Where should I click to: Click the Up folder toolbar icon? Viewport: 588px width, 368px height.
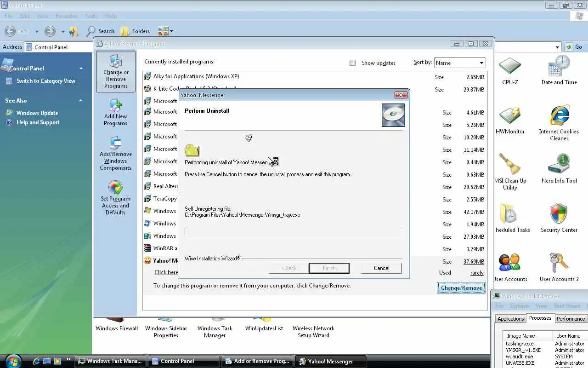74,31
